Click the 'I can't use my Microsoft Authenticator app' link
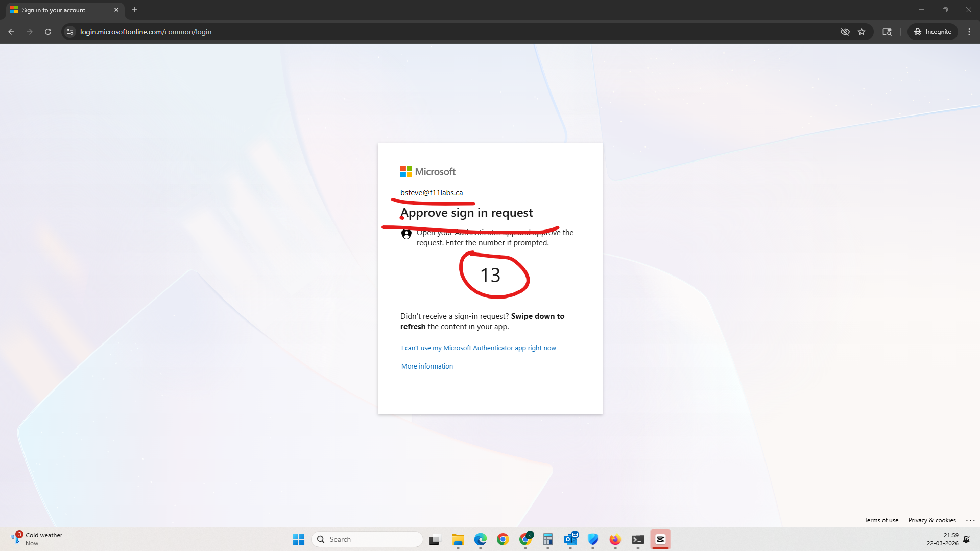Image resolution: width=980 pixels, height=551 pixels. [x=478, y=348]
